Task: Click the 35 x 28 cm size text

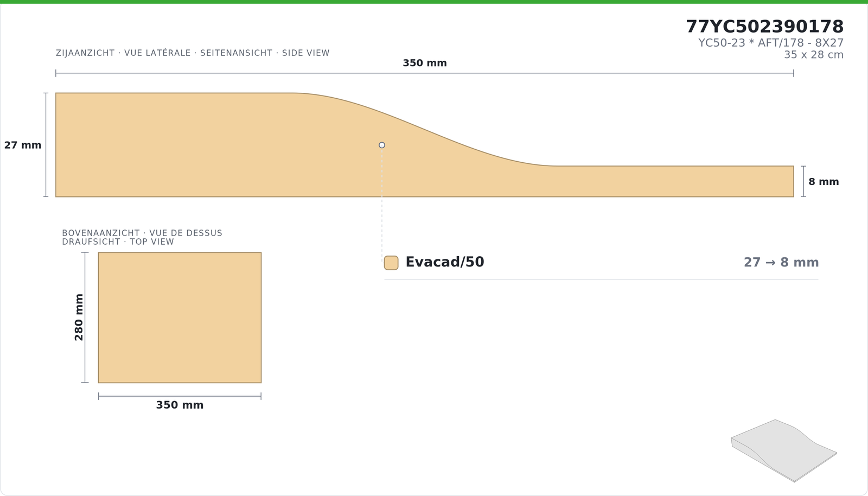Action: 814,55
